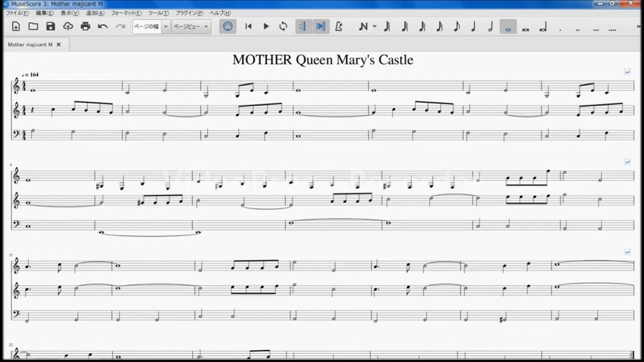Screen dimensions: 644x362
Task: Select the 64th note duration
Action: pyautogui.click(x=405, y=27)
